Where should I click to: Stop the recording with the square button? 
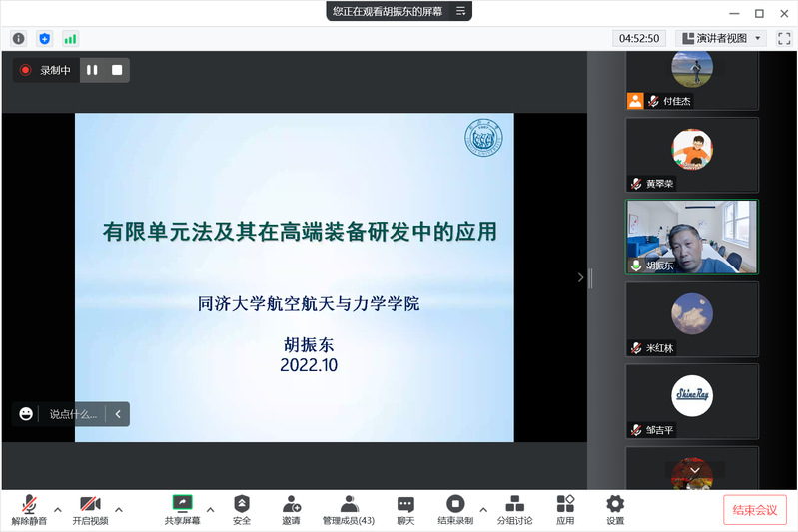coord(117,70)
